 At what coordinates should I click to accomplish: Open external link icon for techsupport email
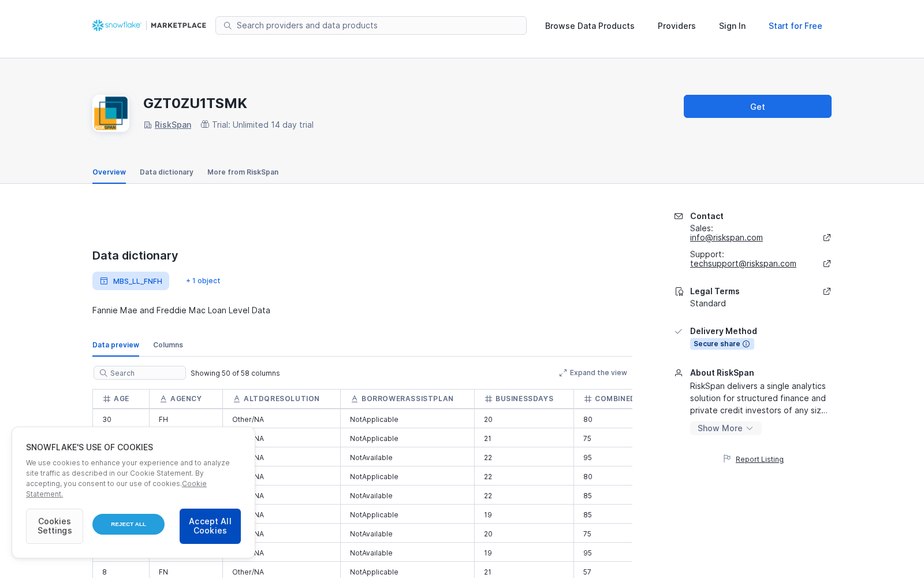tap(827, 264)
